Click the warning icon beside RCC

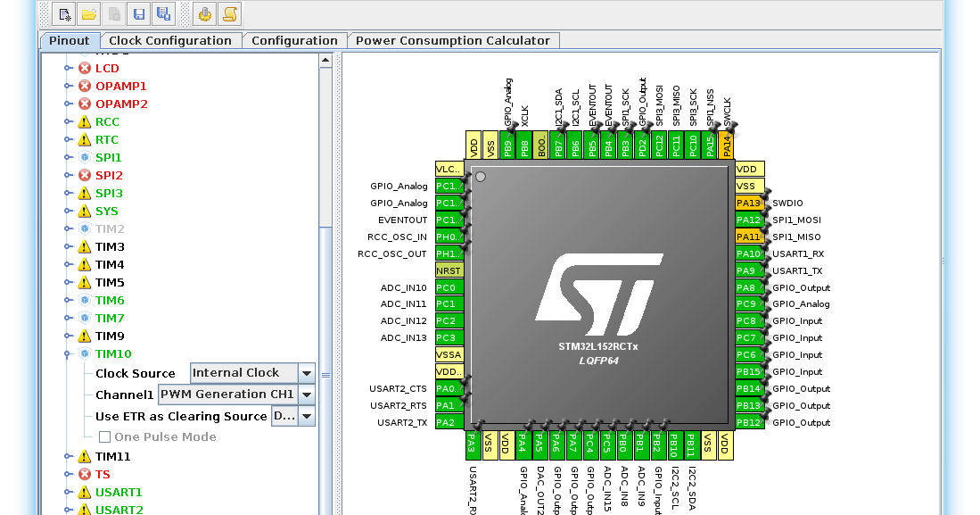pyautogui.click(x=85, y=121)
